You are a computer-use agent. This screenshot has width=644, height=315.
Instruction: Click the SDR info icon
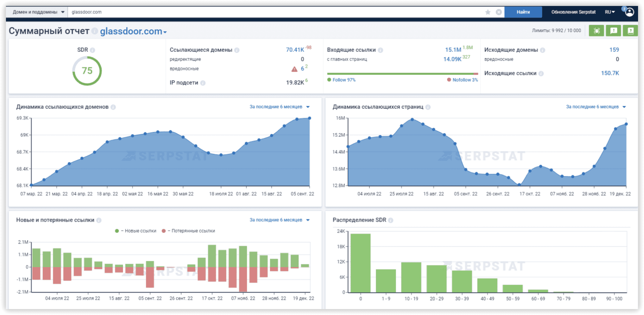click(93, 50)
